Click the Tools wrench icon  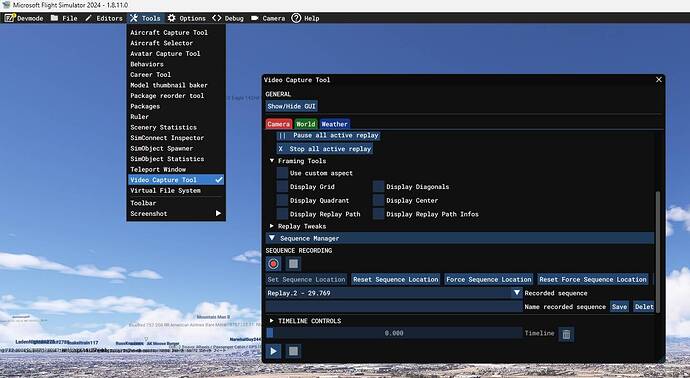tap(134, 18)
